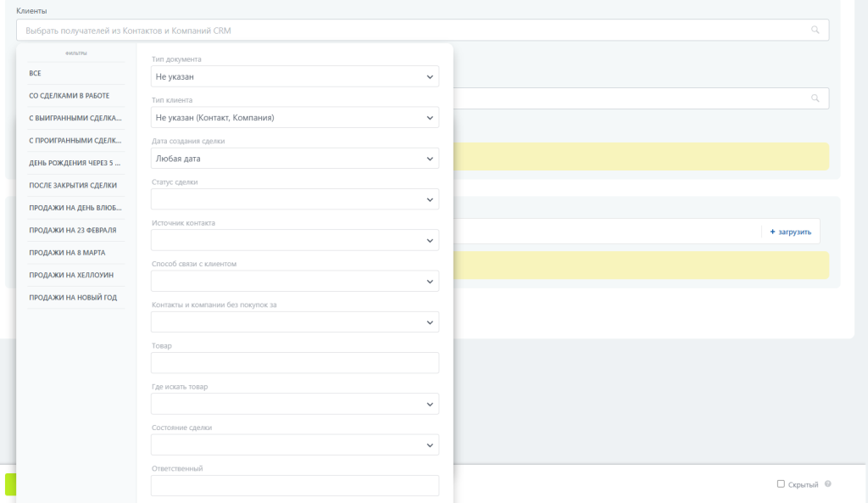Open the Источник контакта dropdown
Viewport: 868px width, 503px height.
(x=294, y=240)
